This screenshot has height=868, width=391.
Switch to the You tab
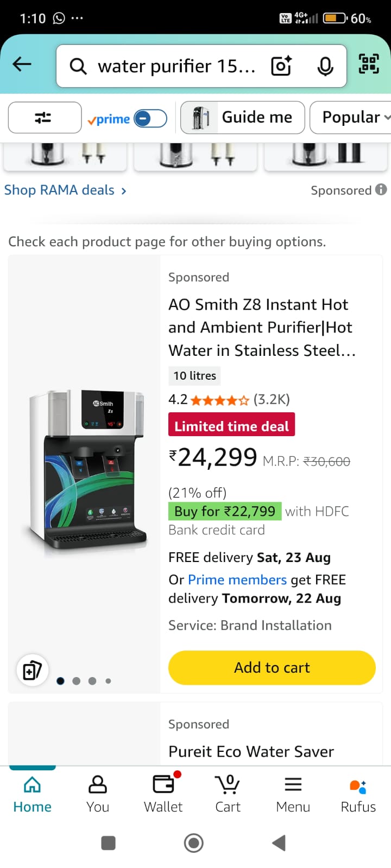click(98, 793)
